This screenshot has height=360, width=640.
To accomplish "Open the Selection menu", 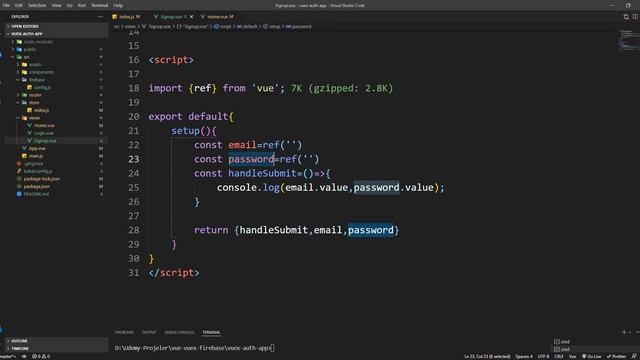I will [37, 5].
